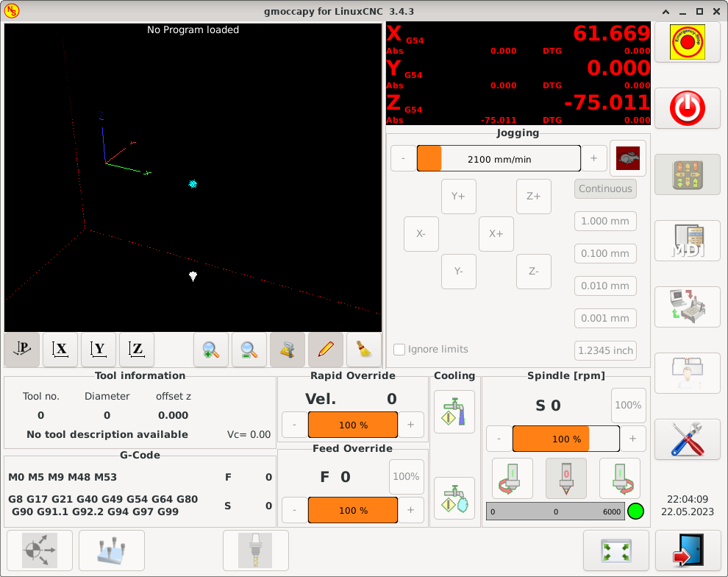Jog the Z axis negative
Viewport: 728px width, 577px height.
(533, 271)
